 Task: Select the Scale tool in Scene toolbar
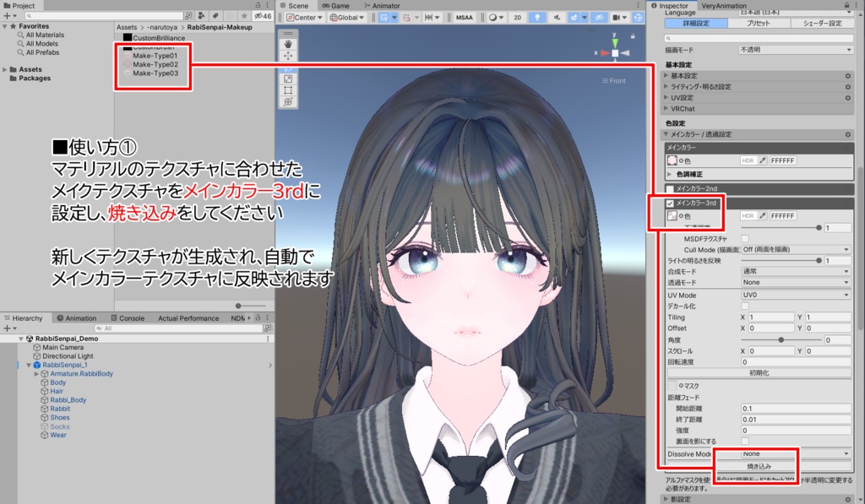click(x=288, y=79)
